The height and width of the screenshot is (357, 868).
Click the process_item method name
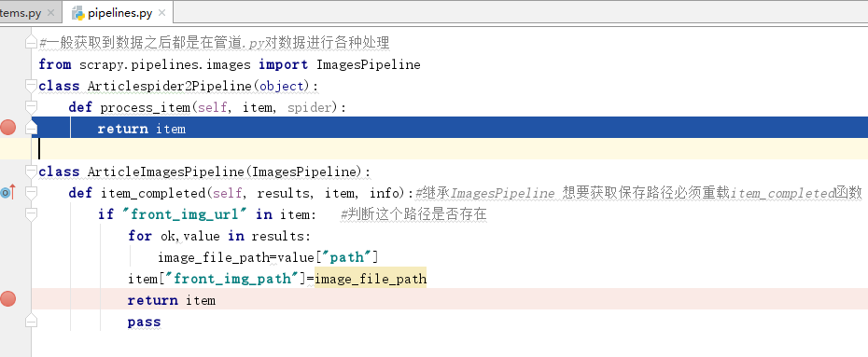(145, 107)
